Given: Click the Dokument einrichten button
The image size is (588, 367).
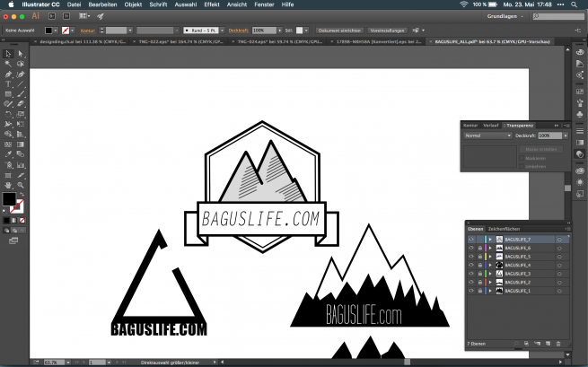Looking at the screenshot, I should coord(339,31).
